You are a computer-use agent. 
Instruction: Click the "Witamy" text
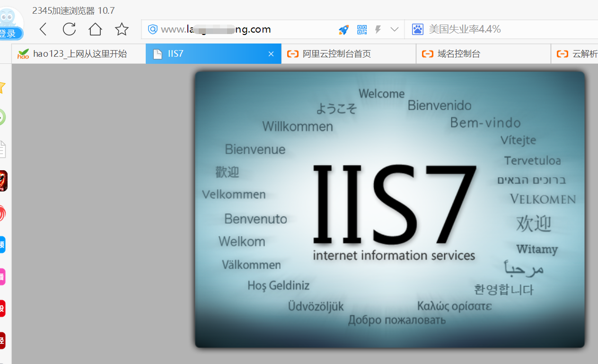(x=537, y=249)
